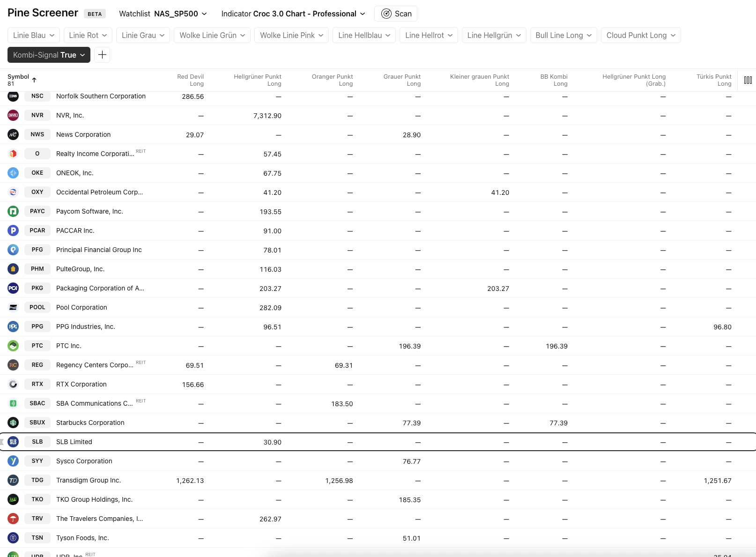Expand the Watchlist NAS_SP500 dropdown
This screenshot has height=557, width=756.
pyautogui.click(x=163, y=14)
